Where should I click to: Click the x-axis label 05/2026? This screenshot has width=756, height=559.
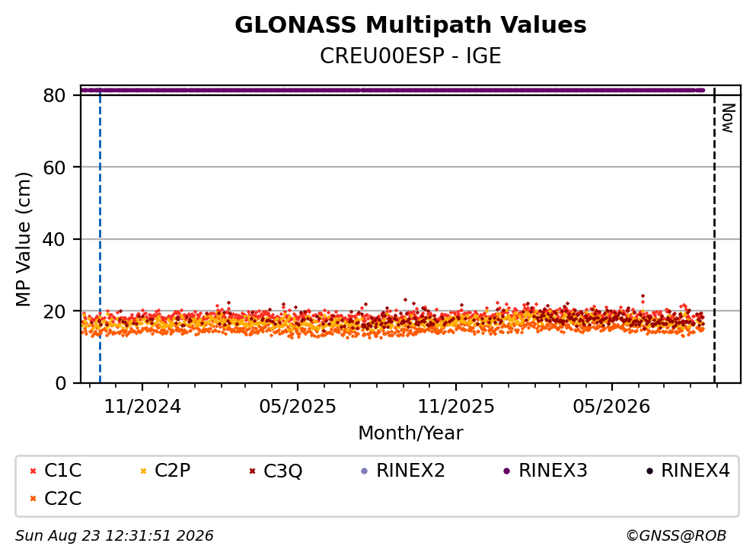click(x=611, y=406)
